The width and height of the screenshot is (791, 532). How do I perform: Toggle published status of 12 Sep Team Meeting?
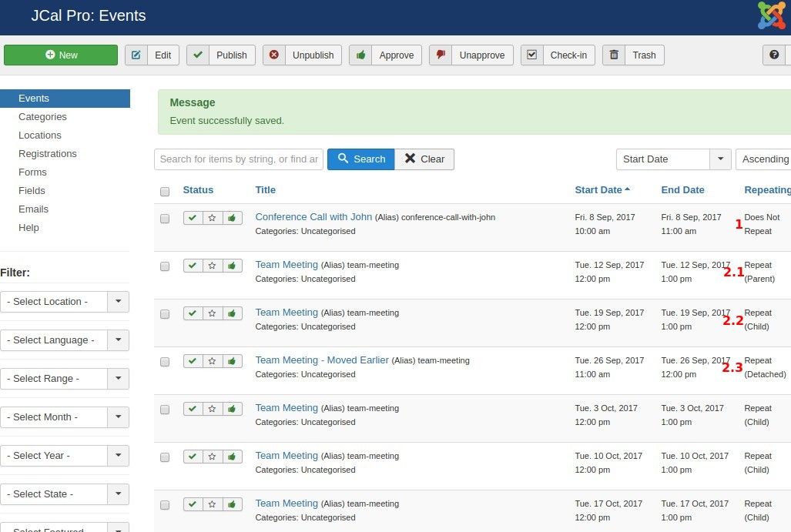(193, 266)
